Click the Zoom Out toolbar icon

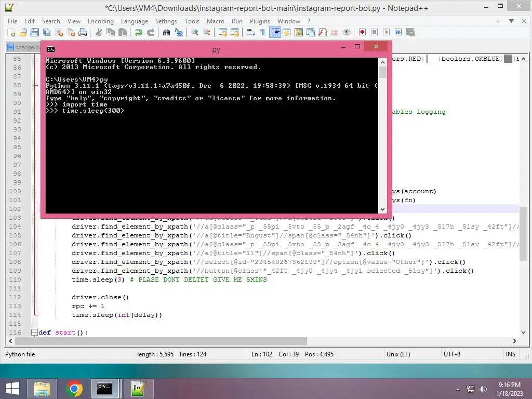coord(206,32)
